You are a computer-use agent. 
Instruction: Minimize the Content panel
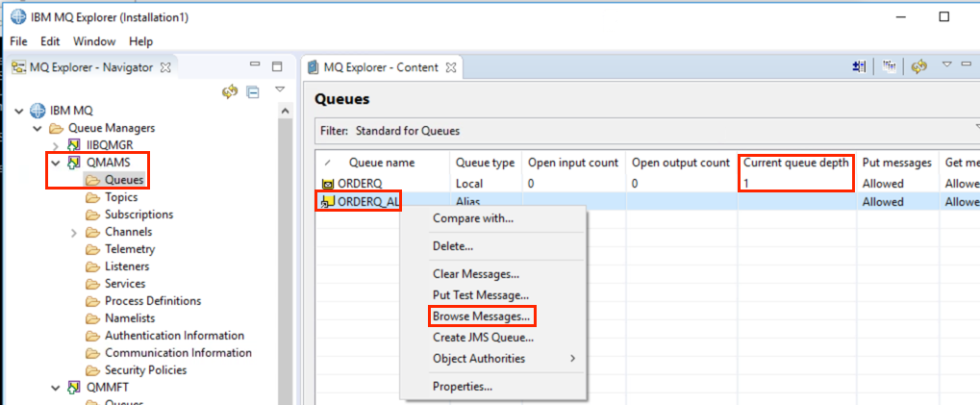point(967,63)
